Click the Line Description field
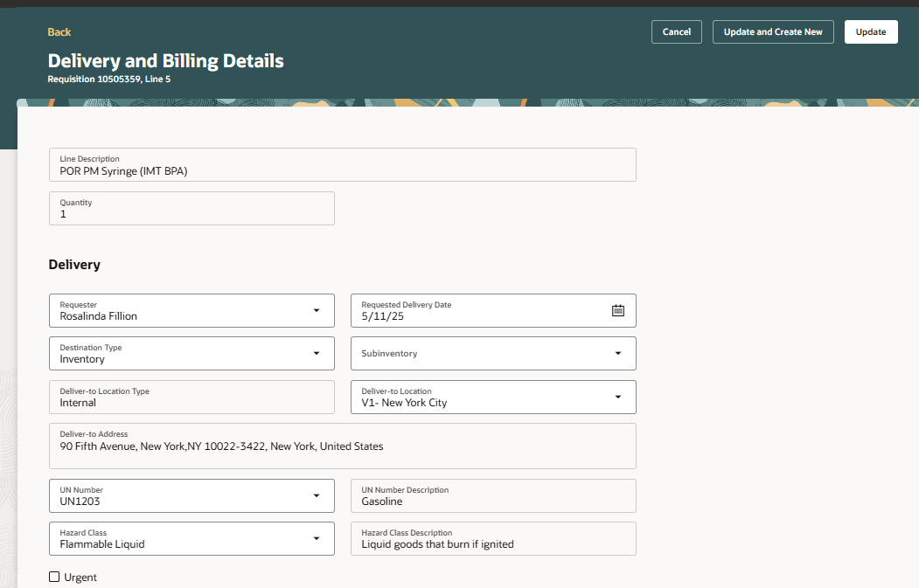This screenshot has width=919, height=588. pos(342,164)
